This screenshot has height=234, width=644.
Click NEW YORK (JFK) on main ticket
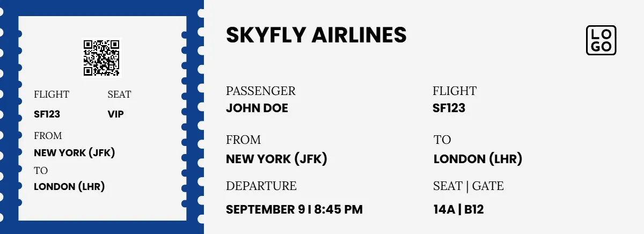tap(276, 159)
